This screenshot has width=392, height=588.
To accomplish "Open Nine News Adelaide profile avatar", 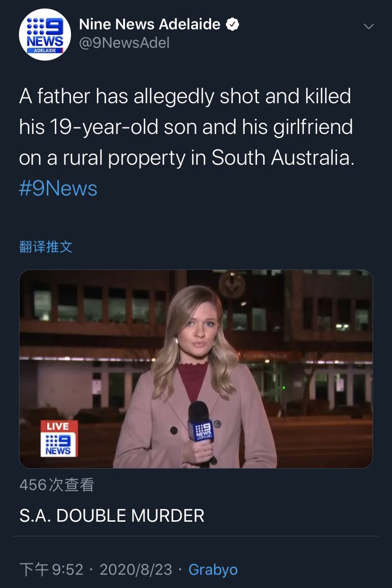I will (x=45, y=35).
